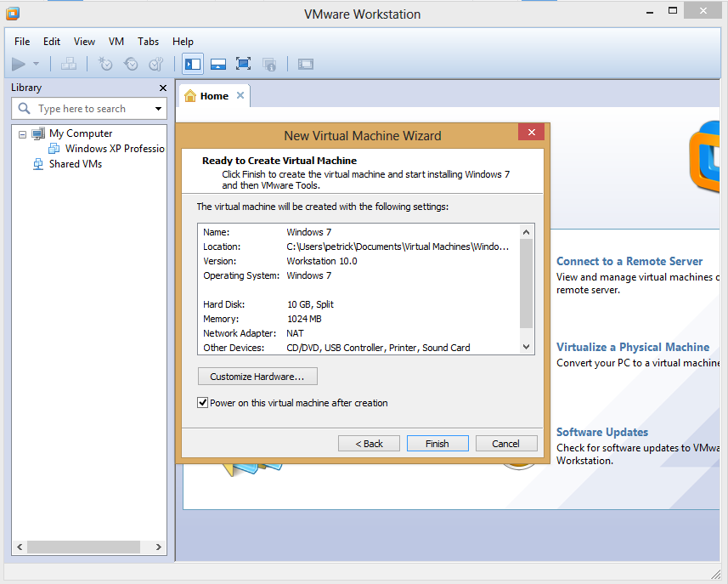Open the Connect to a Remote Server link
The height and width of the screenshot is (584, 728).
point(629,261)
